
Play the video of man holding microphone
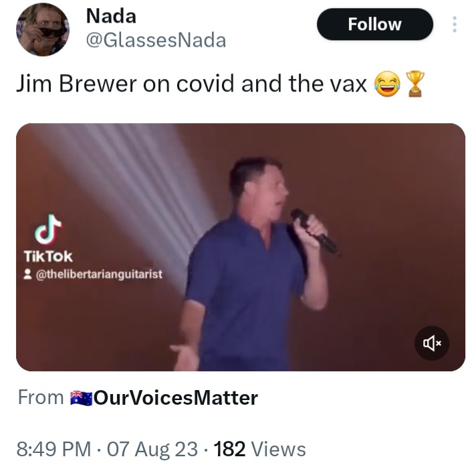pos(241,248)
